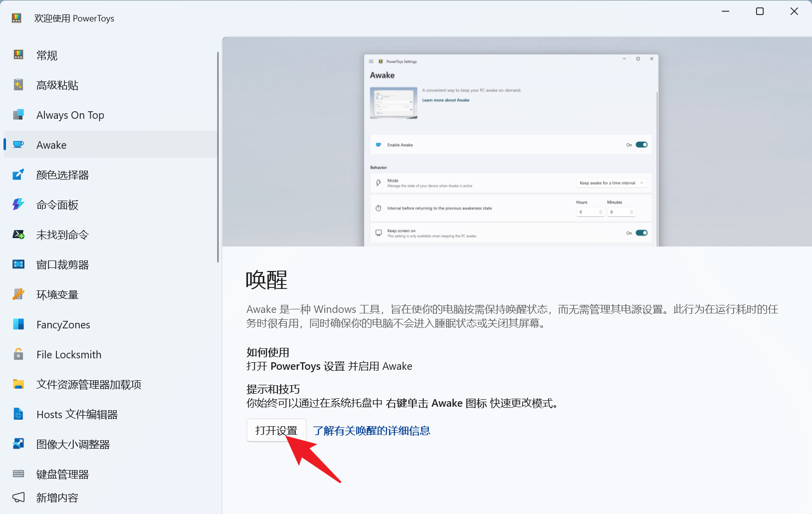Open 环境变量 via its icon
Screen dimensions: 812x514
pyautogui.click(x=18, y=294)
